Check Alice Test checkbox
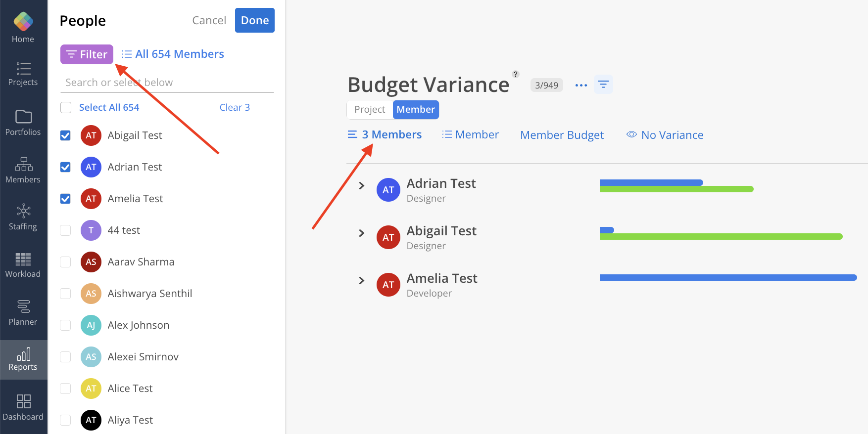This screenshot has width=868, height=434. pyautogui.click(x=65, y=389)
